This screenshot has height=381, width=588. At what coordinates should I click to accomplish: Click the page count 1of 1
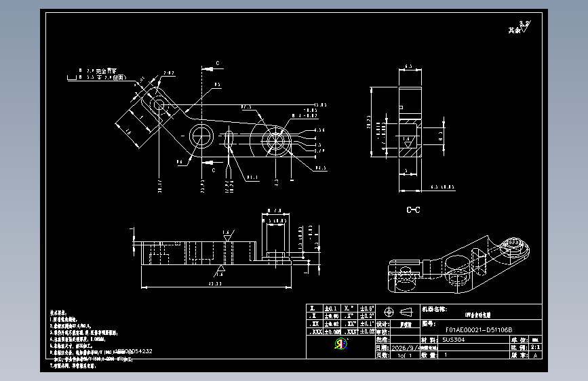pos(405,355)
